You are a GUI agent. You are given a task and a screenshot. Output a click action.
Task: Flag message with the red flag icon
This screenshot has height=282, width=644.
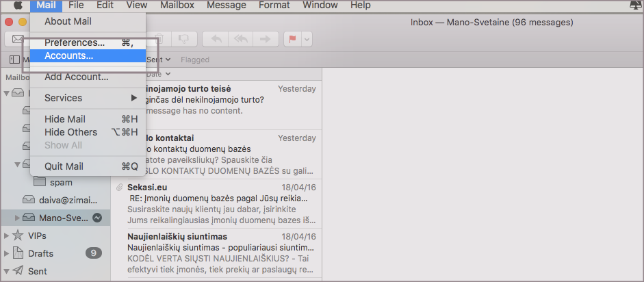[x=292, y=39]
